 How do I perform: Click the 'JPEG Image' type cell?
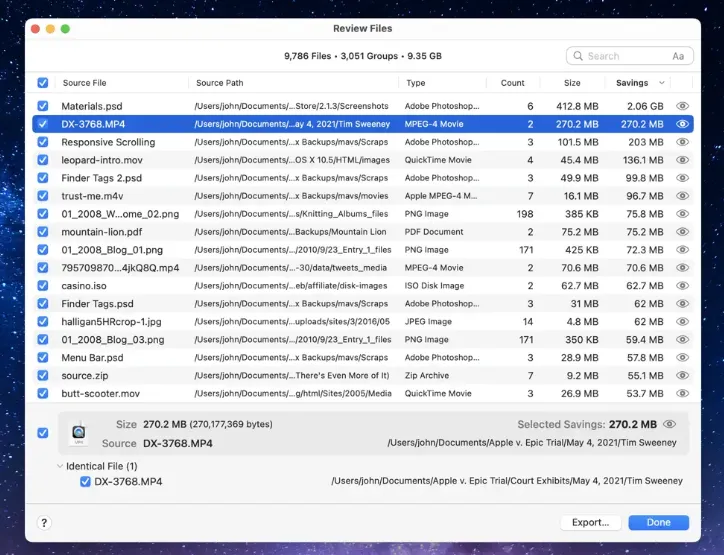pos(428,322)
